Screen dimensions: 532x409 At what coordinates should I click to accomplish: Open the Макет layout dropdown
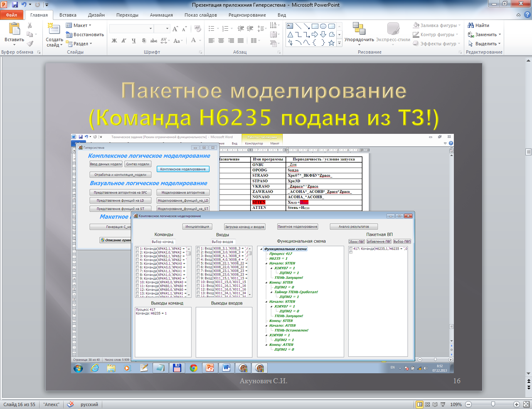point(79,25)
